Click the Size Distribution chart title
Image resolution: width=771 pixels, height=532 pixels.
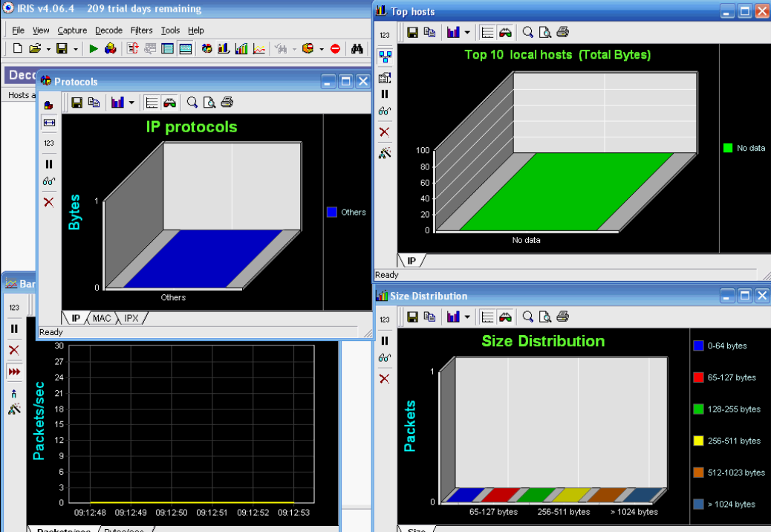pyautogui.click(x=543, y=341)
